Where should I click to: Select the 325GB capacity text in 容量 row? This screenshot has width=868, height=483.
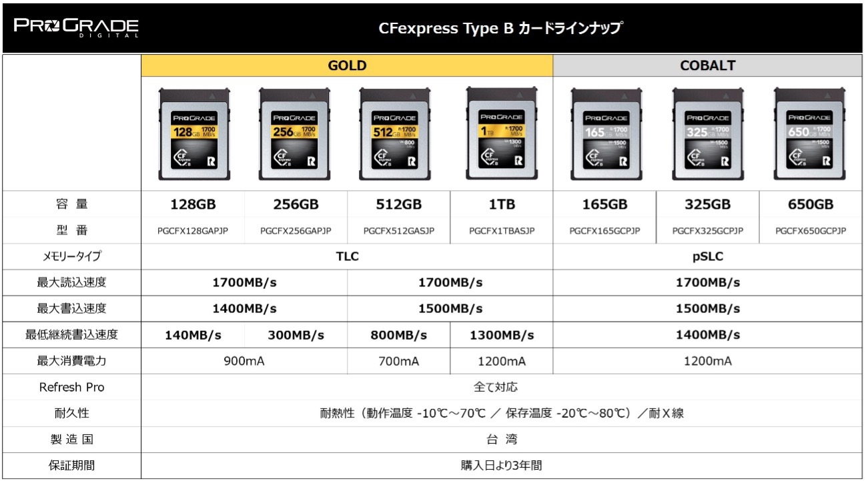(x=708, y=205)
